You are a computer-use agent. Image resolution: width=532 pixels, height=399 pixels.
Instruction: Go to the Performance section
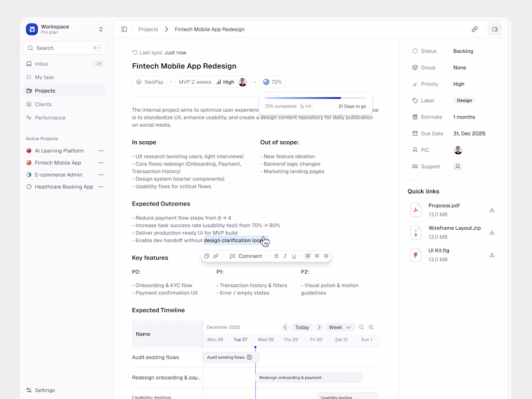point(50,118)
